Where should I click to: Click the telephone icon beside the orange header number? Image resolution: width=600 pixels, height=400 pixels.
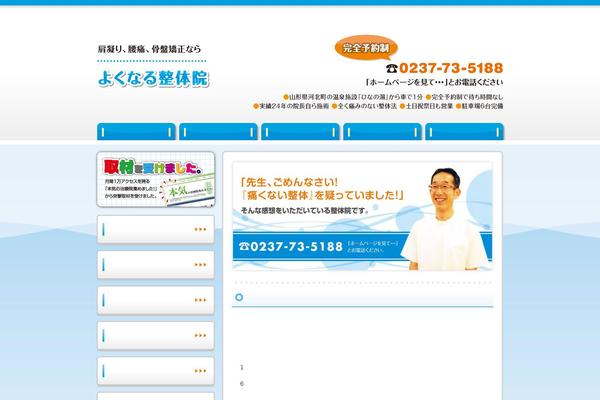coord(392,69)
